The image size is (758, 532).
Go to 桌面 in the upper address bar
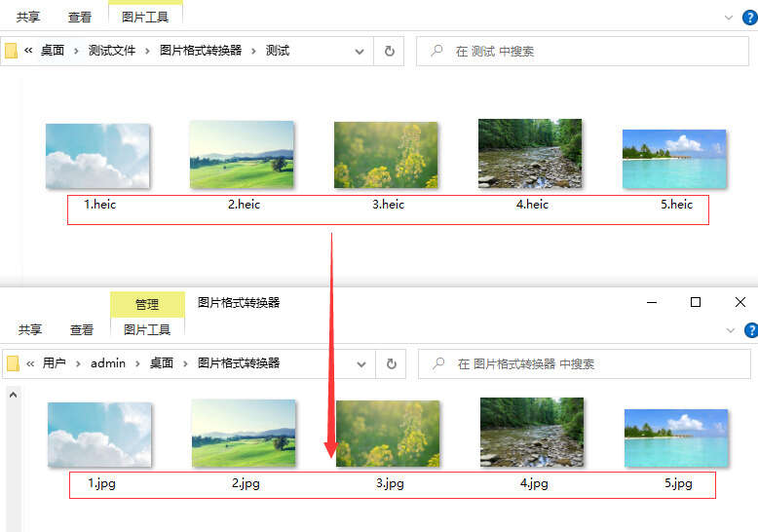tap(53, 51)
